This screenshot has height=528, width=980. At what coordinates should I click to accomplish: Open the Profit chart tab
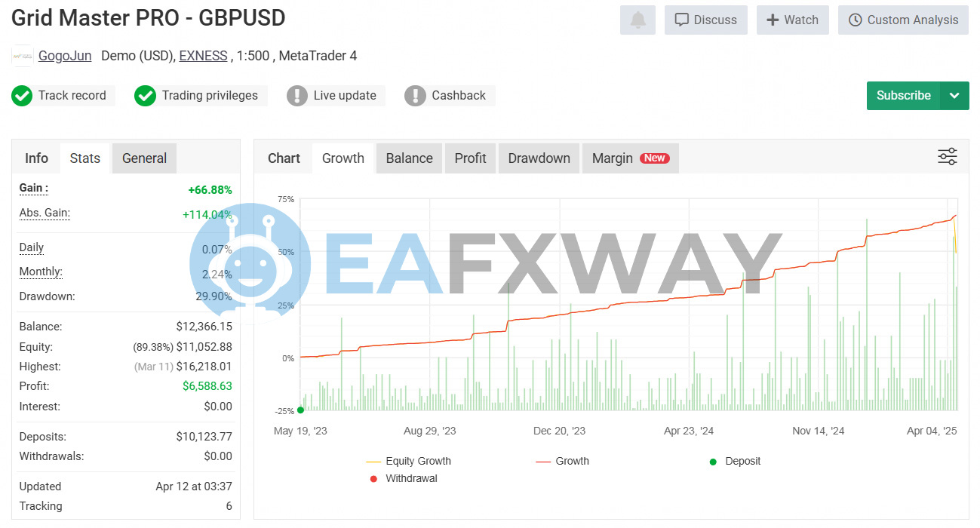pos(471,158)
